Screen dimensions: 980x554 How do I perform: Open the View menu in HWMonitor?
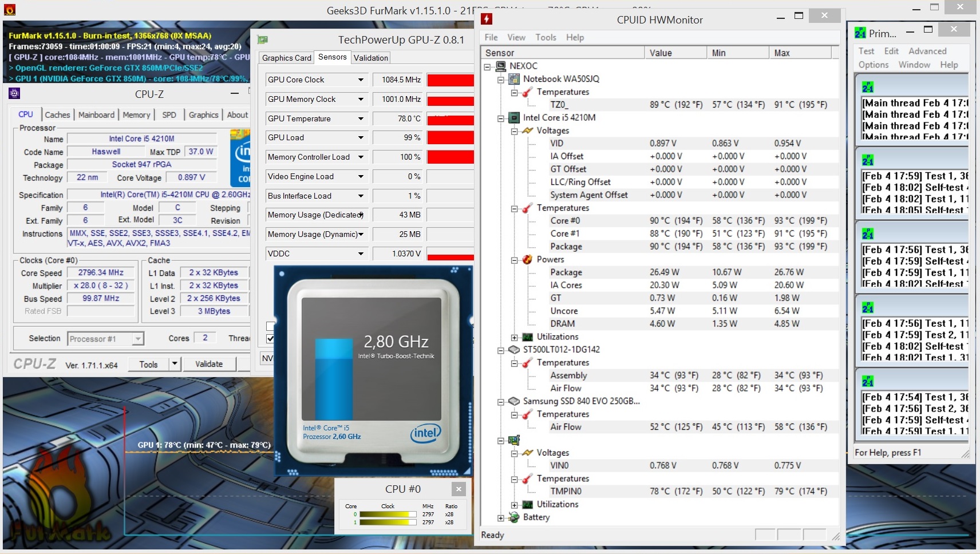[x=516, y=37]
